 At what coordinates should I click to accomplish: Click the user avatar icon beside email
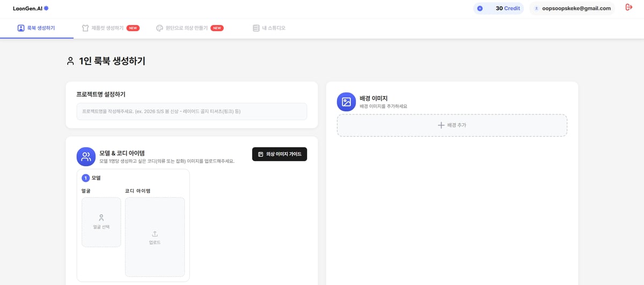tap(536, 9)
